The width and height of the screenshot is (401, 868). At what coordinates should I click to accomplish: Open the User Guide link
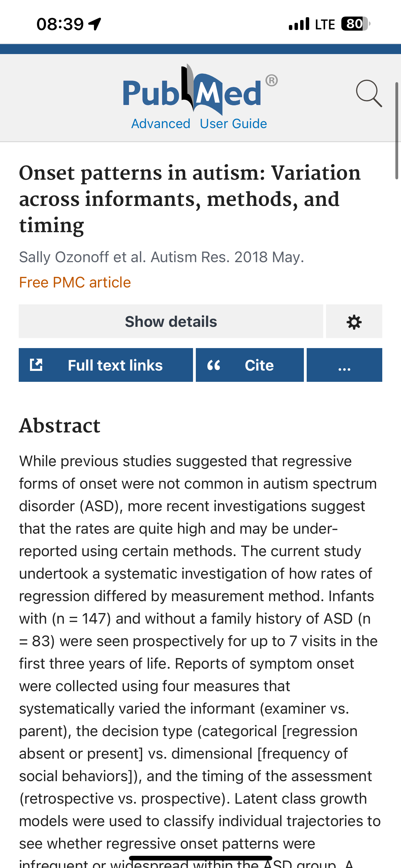(x=233, y=124)
